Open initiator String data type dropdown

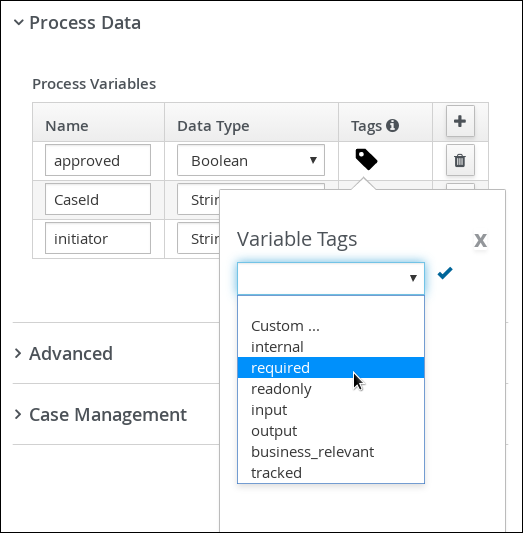[x=199, y=238]
